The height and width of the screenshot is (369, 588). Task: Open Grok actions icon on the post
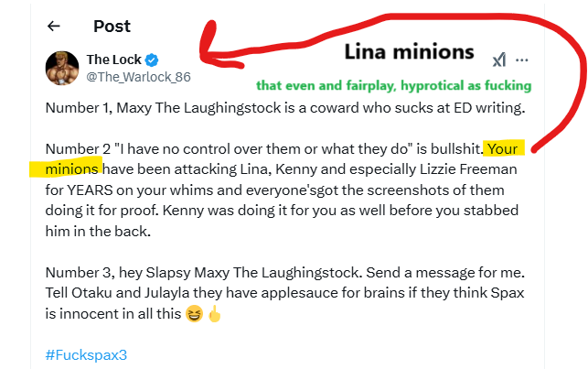(498, 60)
